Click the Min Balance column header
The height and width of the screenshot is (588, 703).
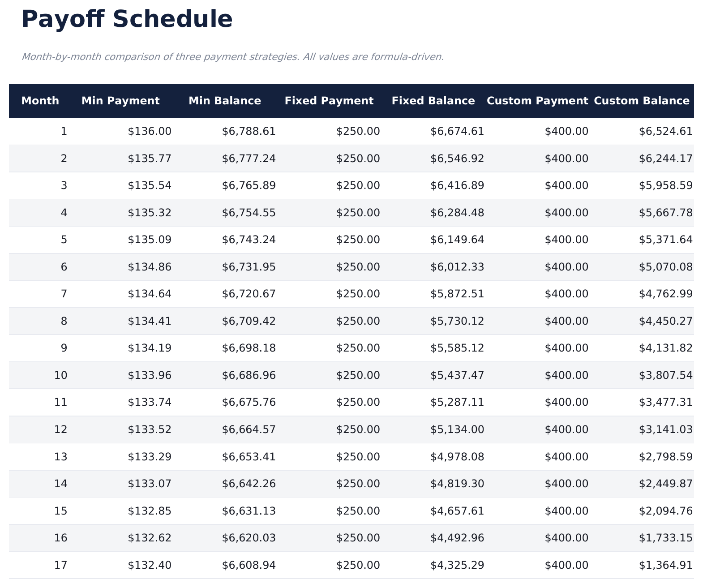point(225,101)
